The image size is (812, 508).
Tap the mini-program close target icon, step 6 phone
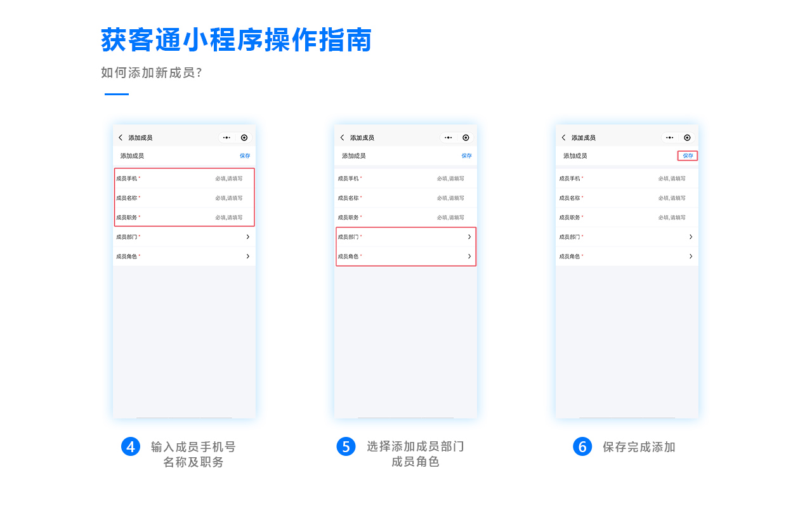[x=687, y=138]
